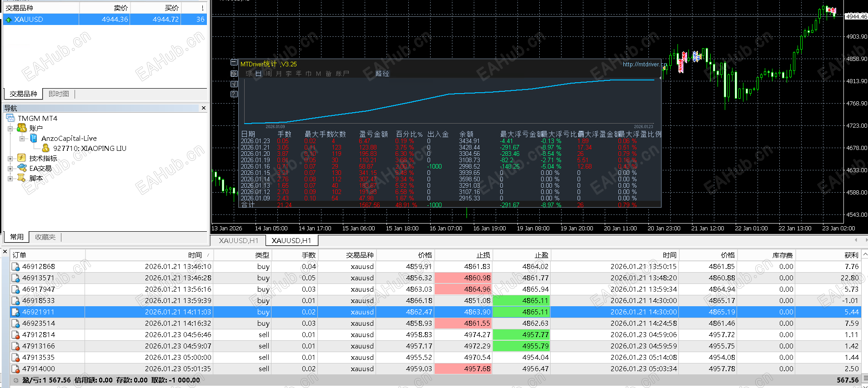This screenshot has width=868, height=388.
Task: Click the 技术指标 indicator icon in navigator
Action: [x=21, y=158]
